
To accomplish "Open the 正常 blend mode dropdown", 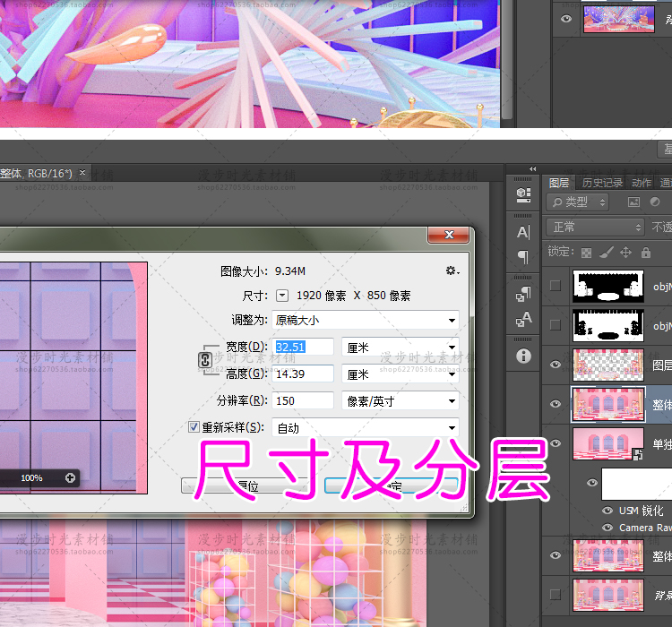I will click(x=594, y=227).
